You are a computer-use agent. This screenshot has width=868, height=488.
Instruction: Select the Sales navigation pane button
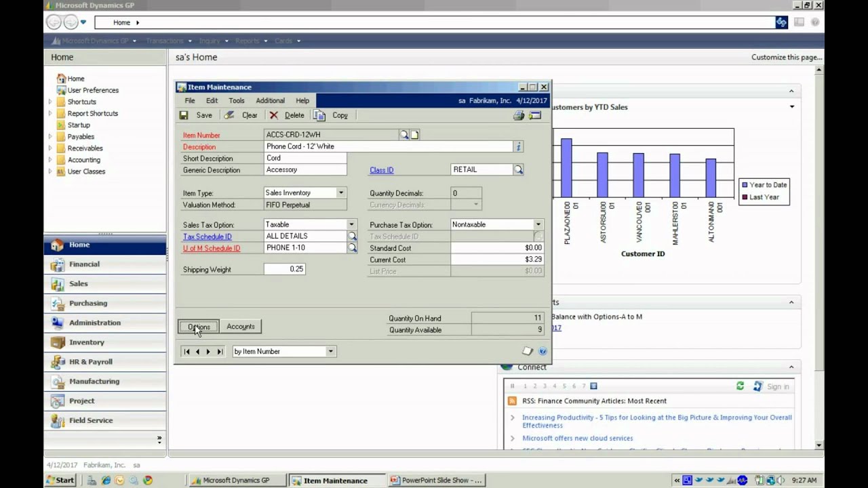tap(105, 284)
